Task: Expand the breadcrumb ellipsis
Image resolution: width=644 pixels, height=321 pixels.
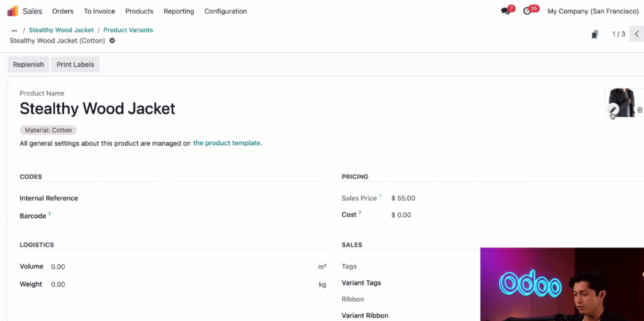Action: pos(14,30)
